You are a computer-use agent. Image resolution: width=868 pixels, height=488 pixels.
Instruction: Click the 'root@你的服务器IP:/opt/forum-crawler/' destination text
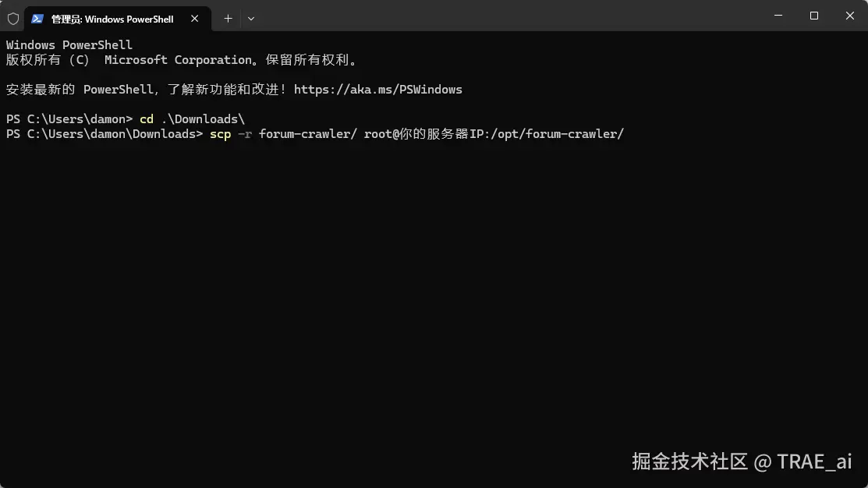(x=494, y=134)
